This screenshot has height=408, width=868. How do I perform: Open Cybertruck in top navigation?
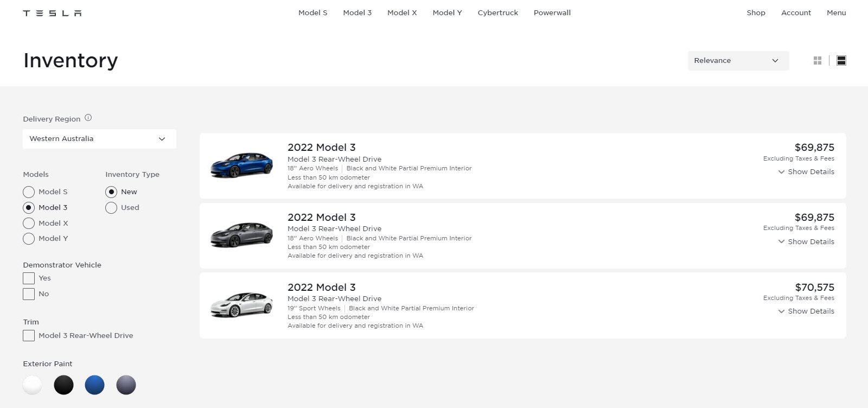point(498,13)
